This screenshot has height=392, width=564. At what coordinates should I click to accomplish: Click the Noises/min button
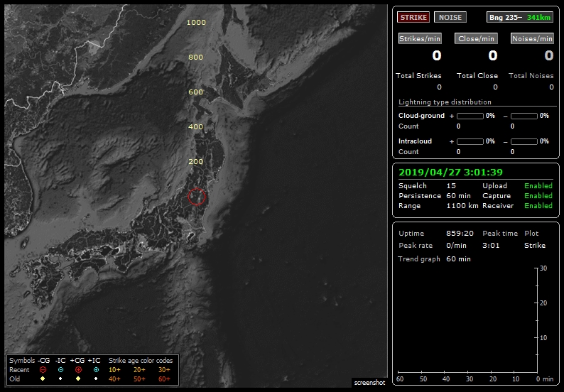(x=532, y=39)
